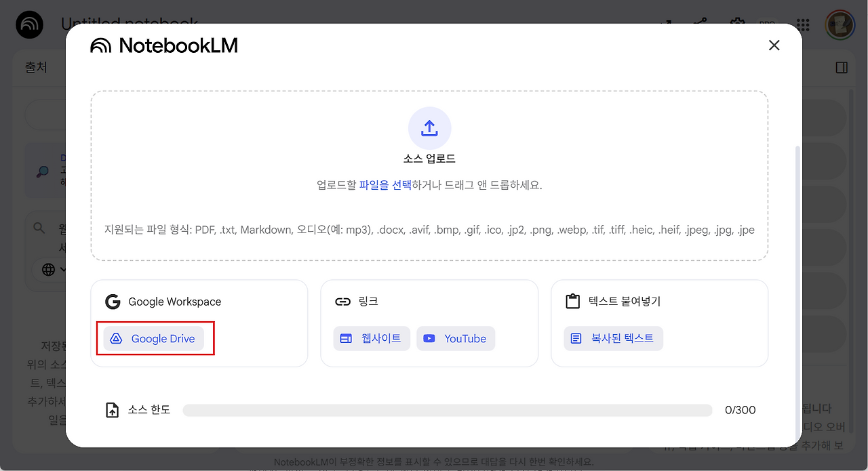This screenshot has width=868, height=471.
Task: Click the drag-and-drop upload area
Action: (x=429, y=176)
